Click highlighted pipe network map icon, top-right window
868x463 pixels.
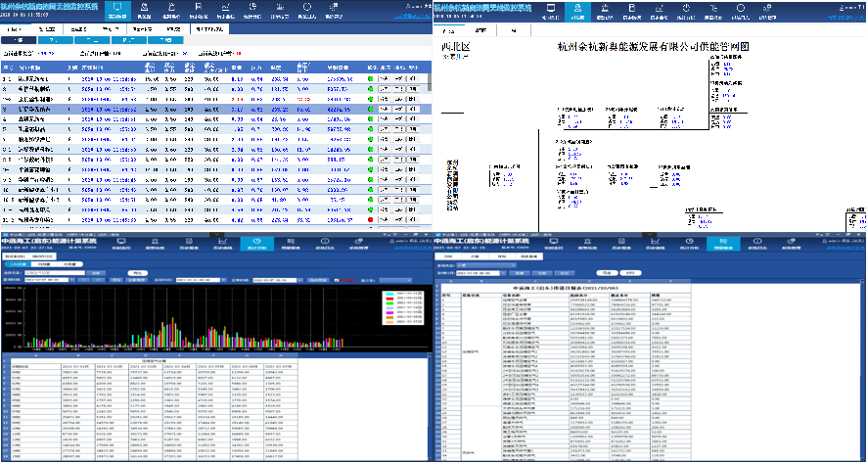click(x=578, y=8)
